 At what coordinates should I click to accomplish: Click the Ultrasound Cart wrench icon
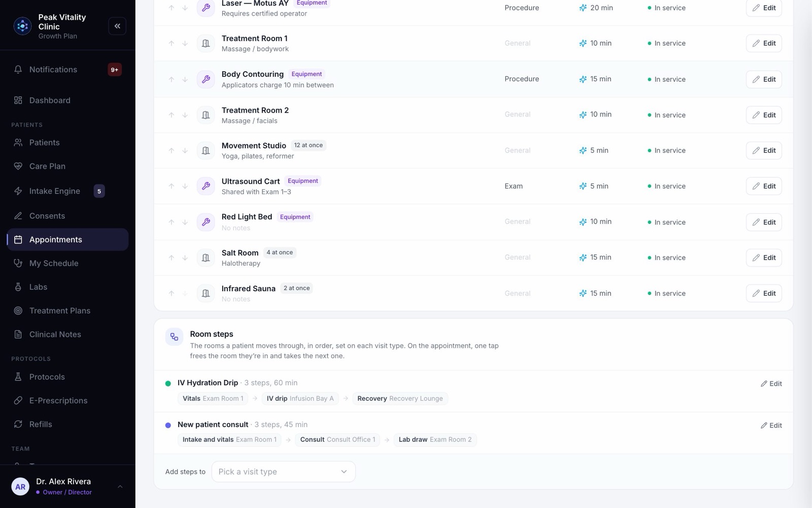206,186
